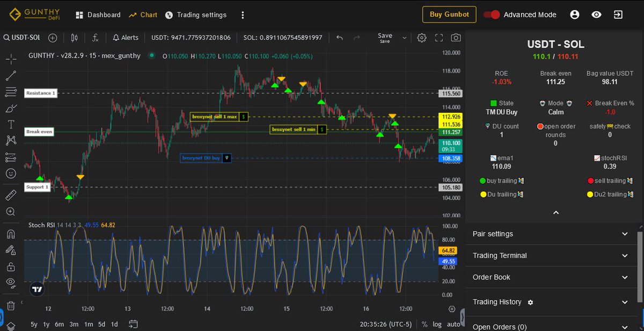Viewport: 644px width, 331px height.
Task: Enter fullscreen chart mode
Action: coord(439,38)
